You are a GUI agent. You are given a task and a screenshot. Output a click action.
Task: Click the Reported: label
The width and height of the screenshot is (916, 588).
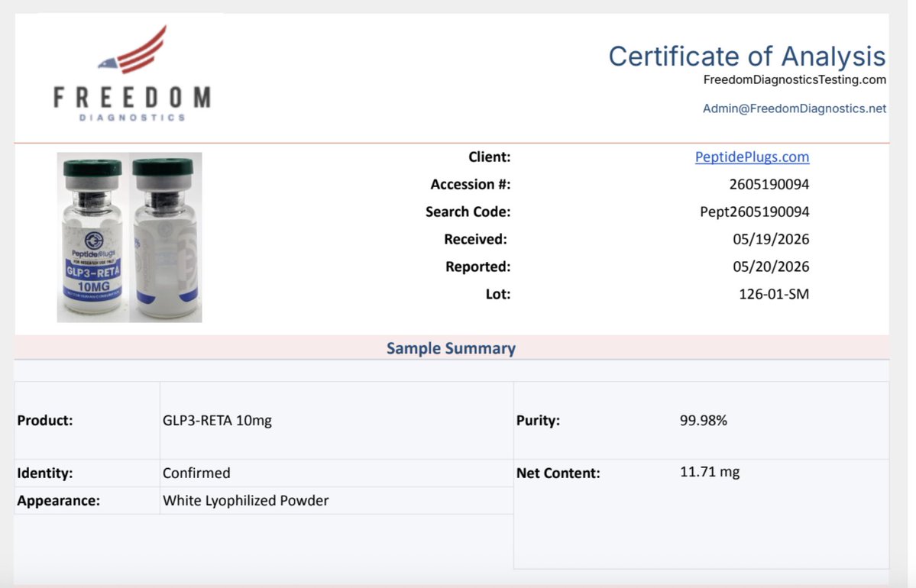coord(477,267)
